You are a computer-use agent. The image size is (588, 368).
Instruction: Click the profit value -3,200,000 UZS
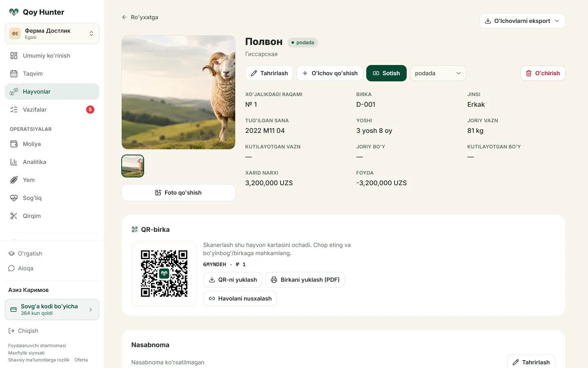pyautogui.click(x=381, y=183)
